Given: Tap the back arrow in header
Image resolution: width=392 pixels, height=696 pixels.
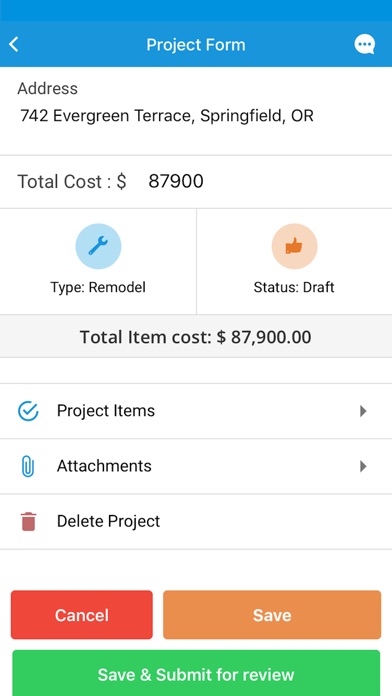Looking at the screenshot, I should [14, 44].
